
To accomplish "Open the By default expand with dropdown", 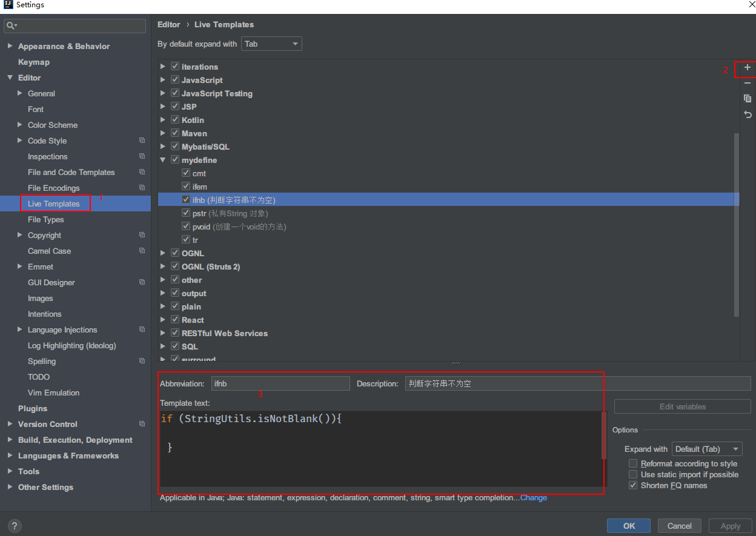I will click(x=271, y=44).
